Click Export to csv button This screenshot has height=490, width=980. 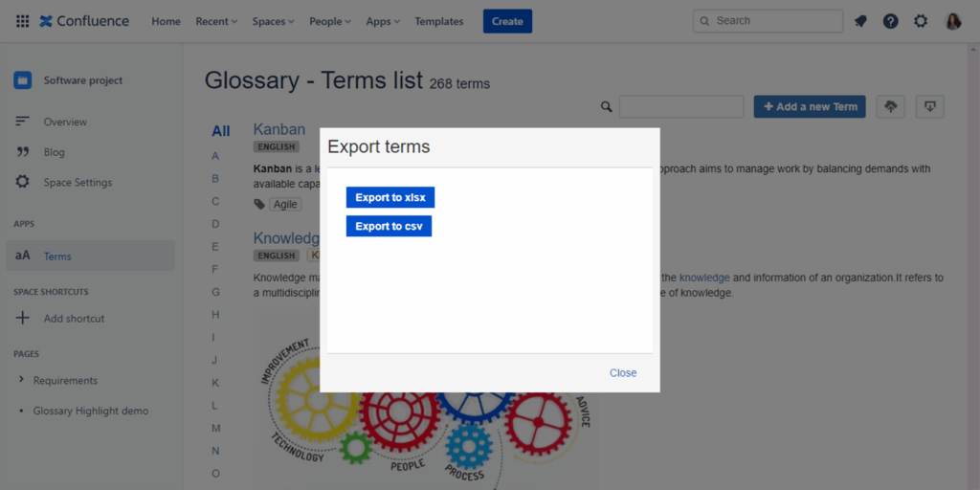pyautogui.click(x=389, y=226)
